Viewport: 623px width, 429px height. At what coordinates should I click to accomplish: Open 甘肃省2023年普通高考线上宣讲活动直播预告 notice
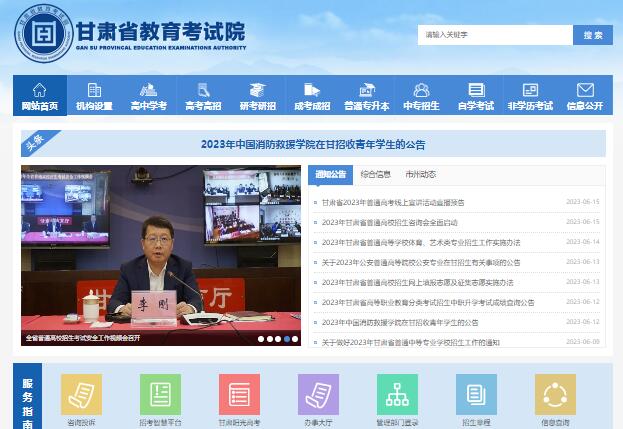click(393, 203)
